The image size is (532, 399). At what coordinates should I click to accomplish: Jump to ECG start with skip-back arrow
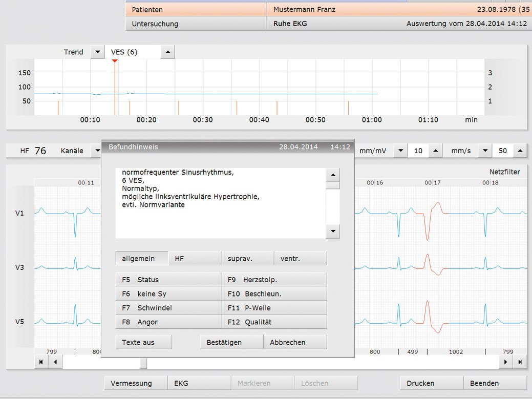coord(40,362)
